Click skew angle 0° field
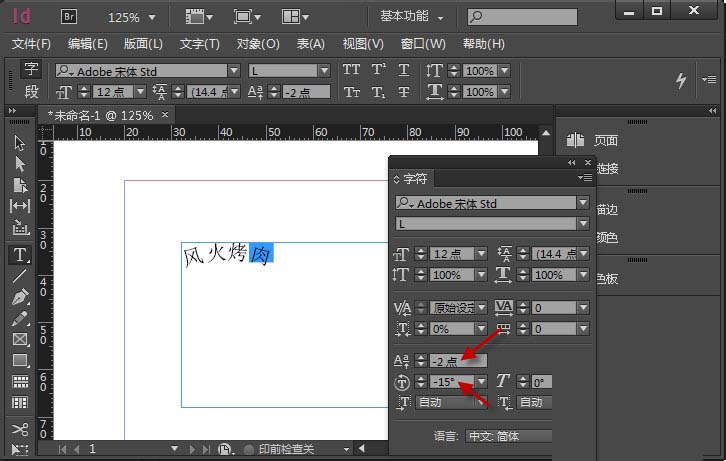Viewport: 726px width, 461px height. (x=542, y=382)
